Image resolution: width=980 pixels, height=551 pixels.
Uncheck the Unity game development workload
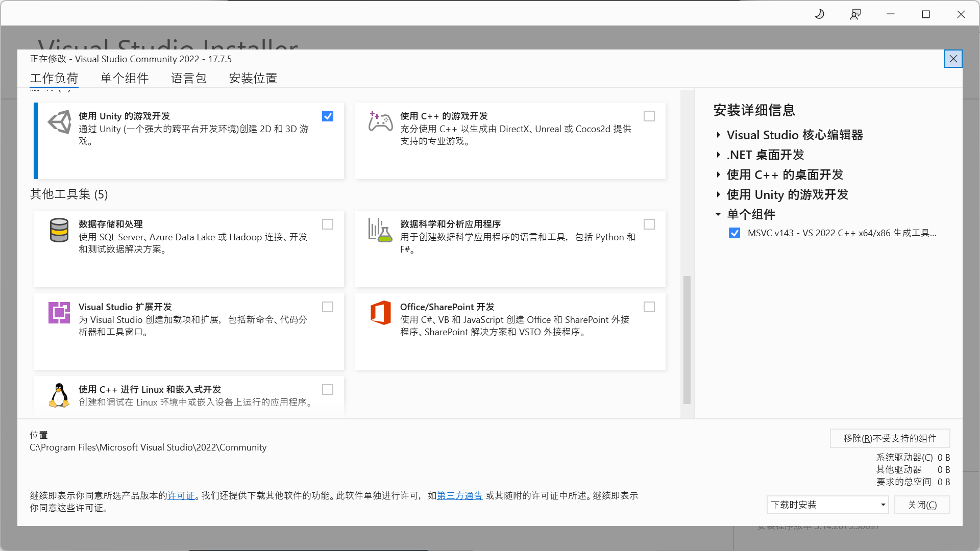328,116
